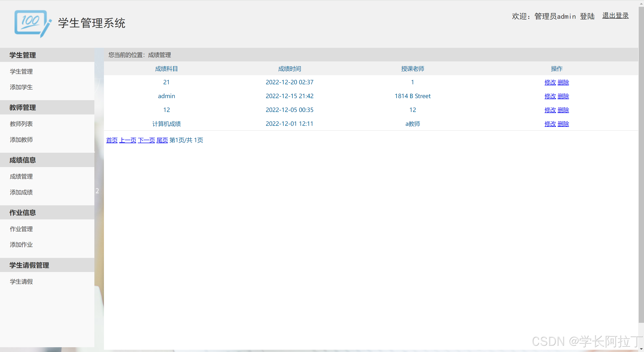Click 删除 for the admin row
This screenshot has height=352, width=644.
(563, 96)
